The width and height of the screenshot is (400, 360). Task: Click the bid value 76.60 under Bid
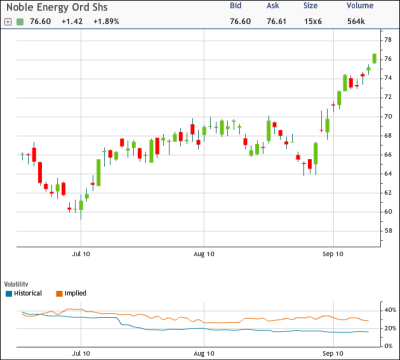point(240,22)
